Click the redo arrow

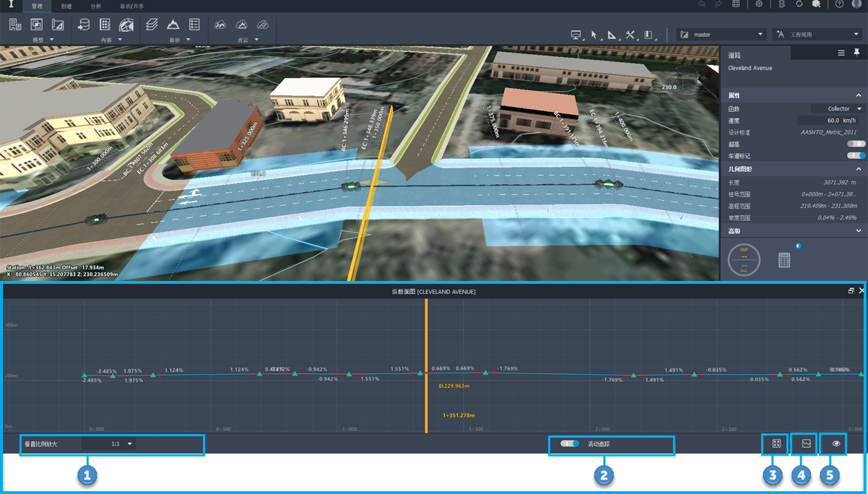pos(719,4)
